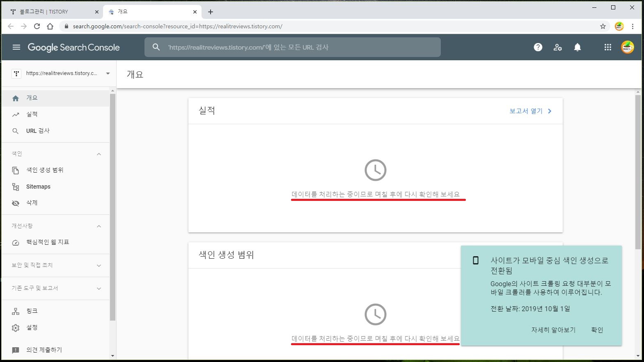The image size is (644, 362).
Task: Click the feedback icon beside 의견 제출하기
Action: point(16,350)
